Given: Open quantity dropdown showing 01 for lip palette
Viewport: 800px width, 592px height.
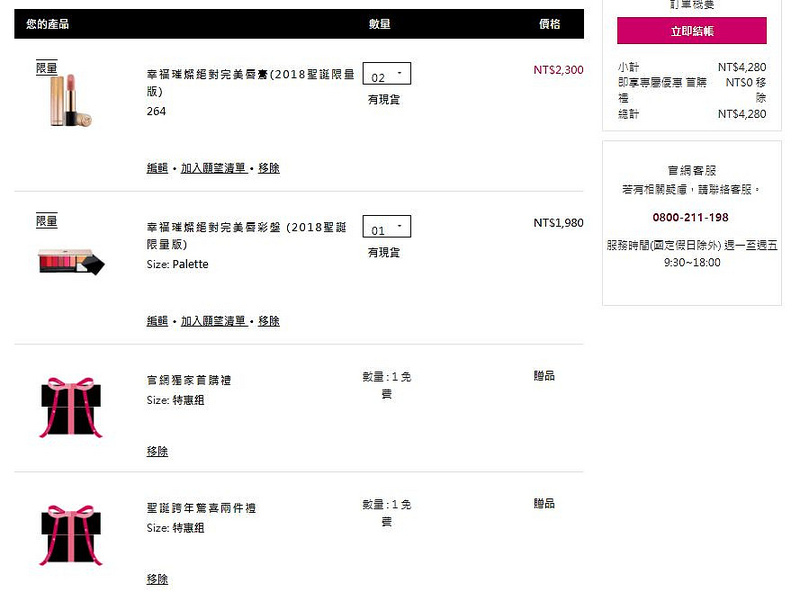Looking at the screenshot, I should (x=386, y=227).
